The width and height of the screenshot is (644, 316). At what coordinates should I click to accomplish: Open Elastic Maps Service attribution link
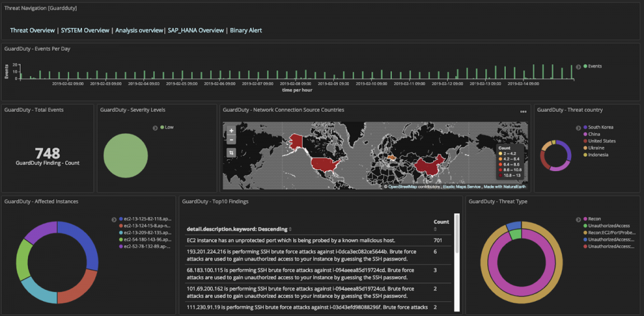click(462, 187)
